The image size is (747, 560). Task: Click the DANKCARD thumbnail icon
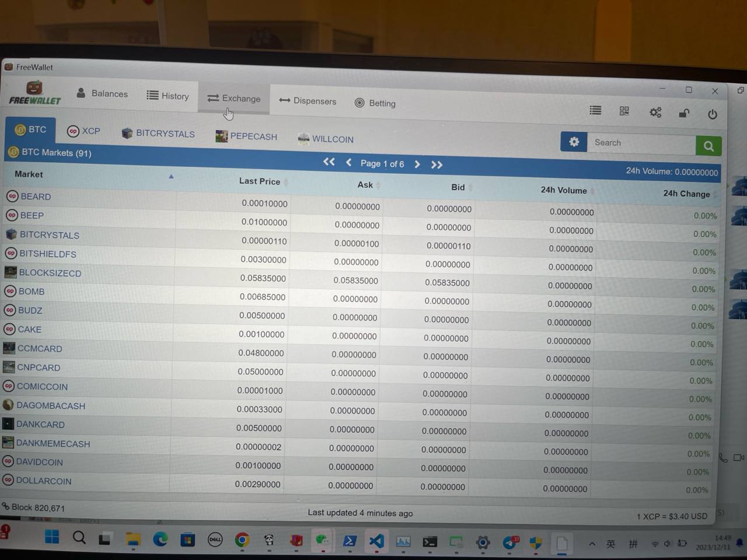[8, 423]
